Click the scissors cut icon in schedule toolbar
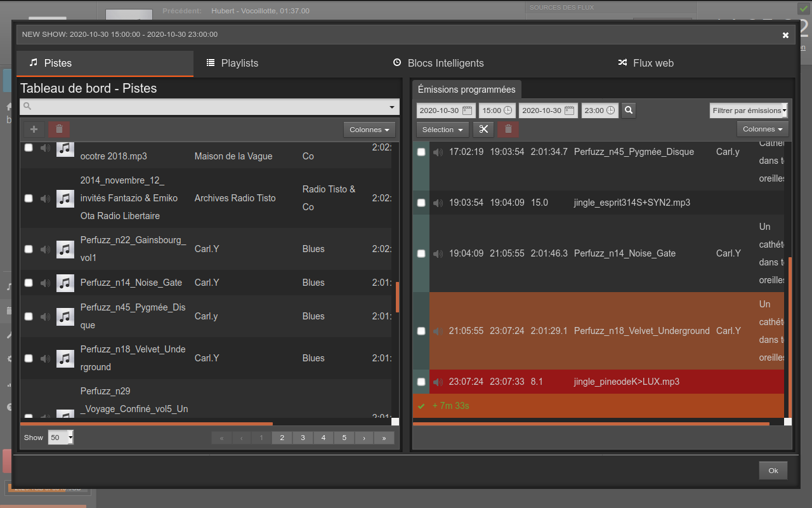812x508 pixels. click(x=483, y=130)
